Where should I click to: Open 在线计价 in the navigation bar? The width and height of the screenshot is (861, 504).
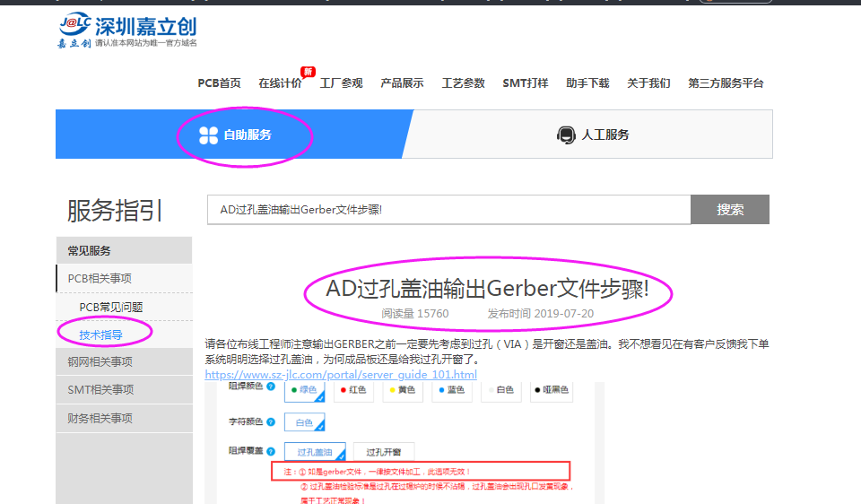click(280, 83)
